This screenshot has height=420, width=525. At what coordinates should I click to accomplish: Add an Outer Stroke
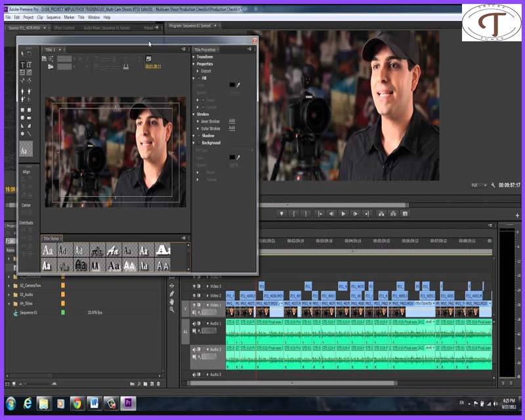(232, 128)
